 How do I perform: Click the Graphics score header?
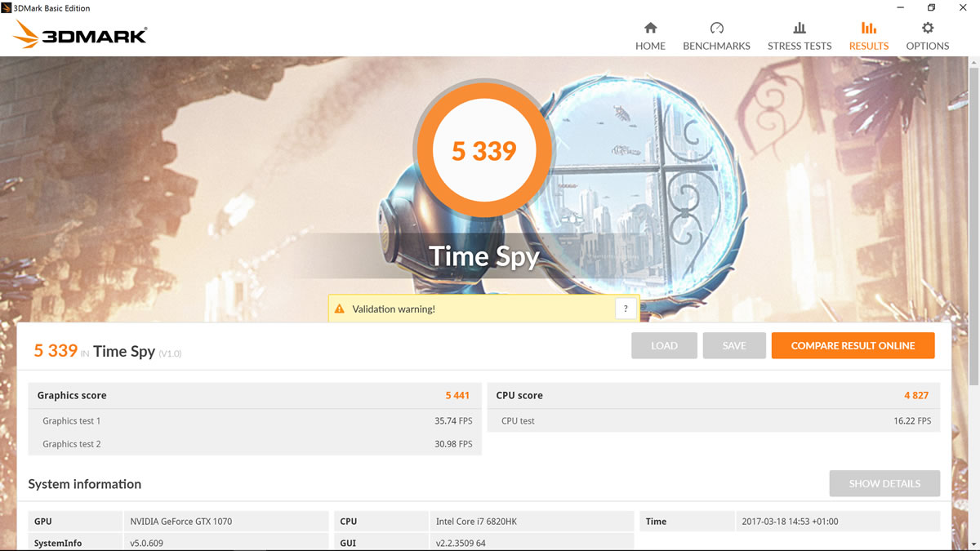tap(72, 395)
